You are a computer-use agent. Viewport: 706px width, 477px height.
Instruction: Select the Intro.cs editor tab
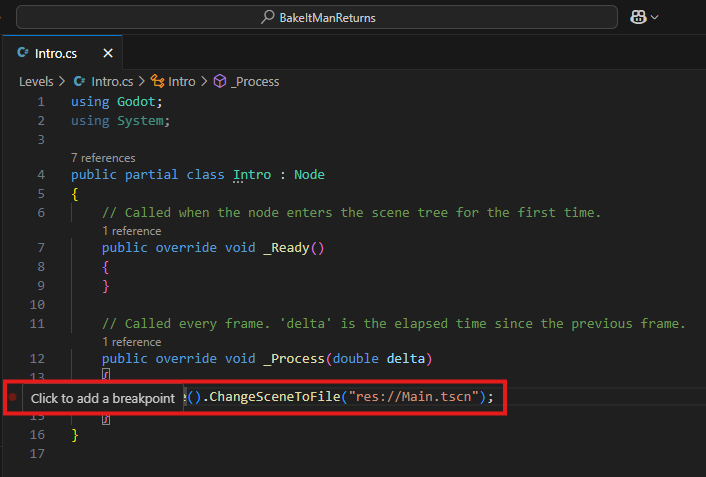tap(62, 53)
